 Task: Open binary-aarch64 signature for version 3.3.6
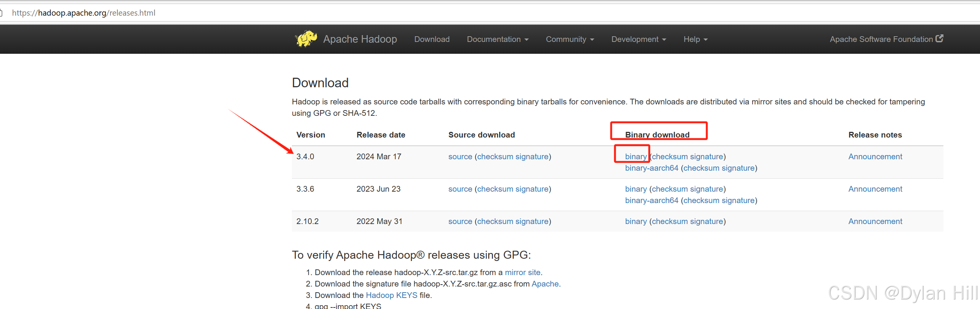tap(738, 200)
